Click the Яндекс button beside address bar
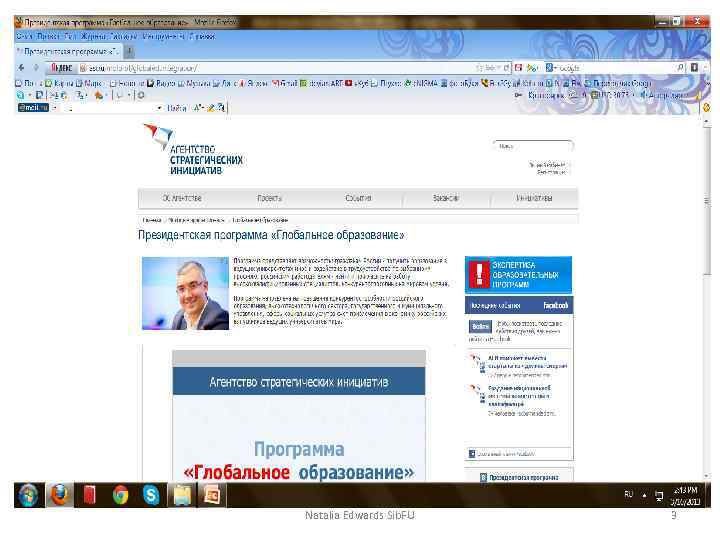 (61, 68)
